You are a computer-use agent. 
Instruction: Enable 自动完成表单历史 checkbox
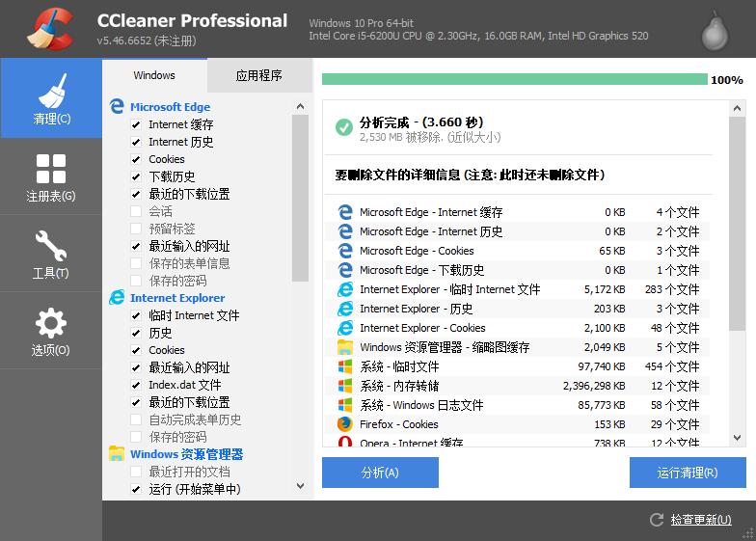(136, 419)
